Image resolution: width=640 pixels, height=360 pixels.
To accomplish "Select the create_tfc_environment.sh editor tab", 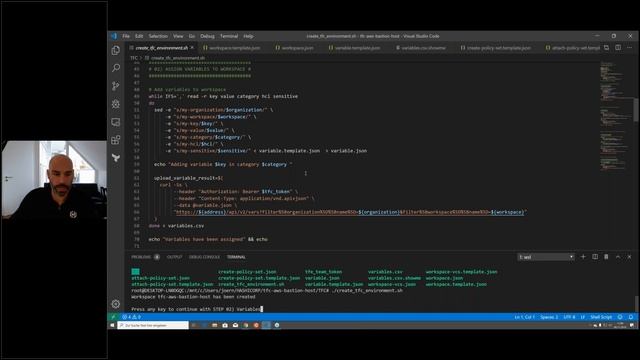I will pos(161,48).
